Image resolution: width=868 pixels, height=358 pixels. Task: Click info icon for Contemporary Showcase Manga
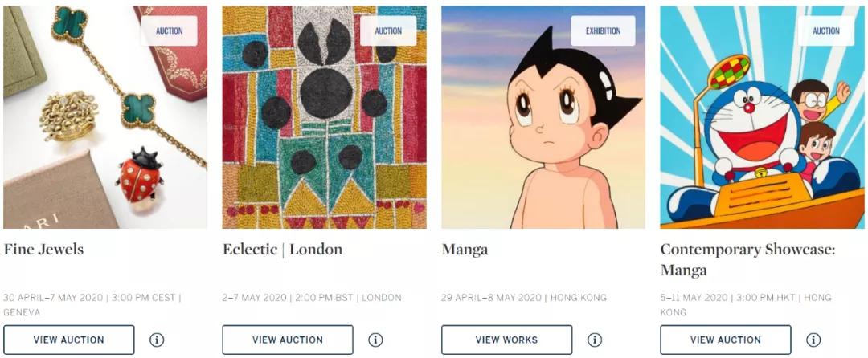coord(813,340)
